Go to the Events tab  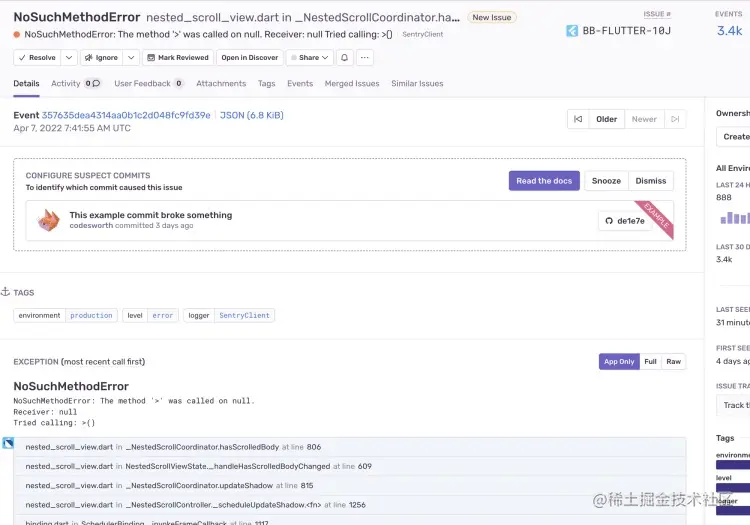[x=300, y=83]
